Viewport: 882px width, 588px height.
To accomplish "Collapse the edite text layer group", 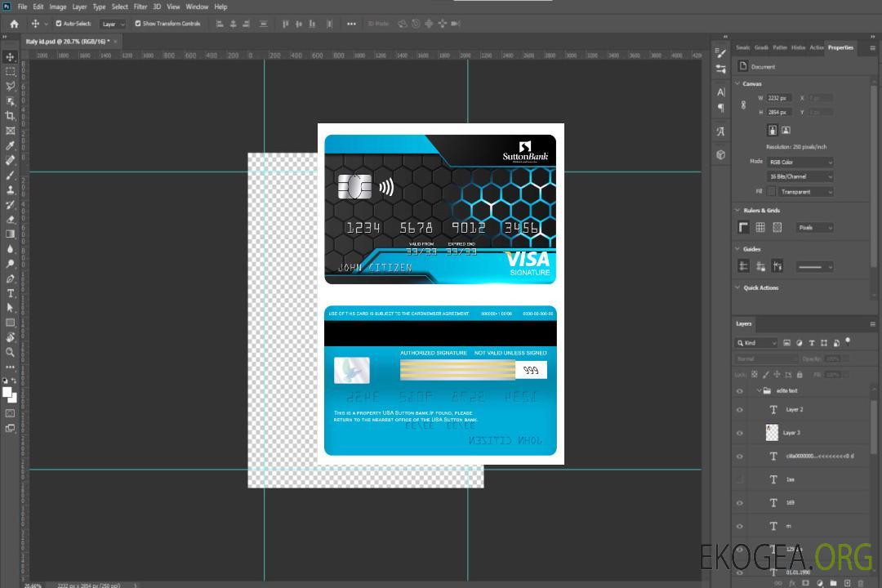I will pyautogui.click(x=758, y=391).
